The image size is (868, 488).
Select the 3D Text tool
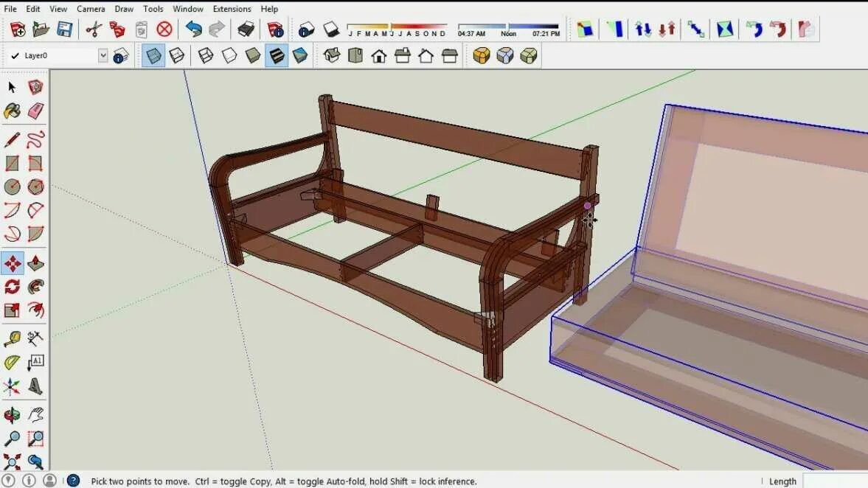coord(35,386)
